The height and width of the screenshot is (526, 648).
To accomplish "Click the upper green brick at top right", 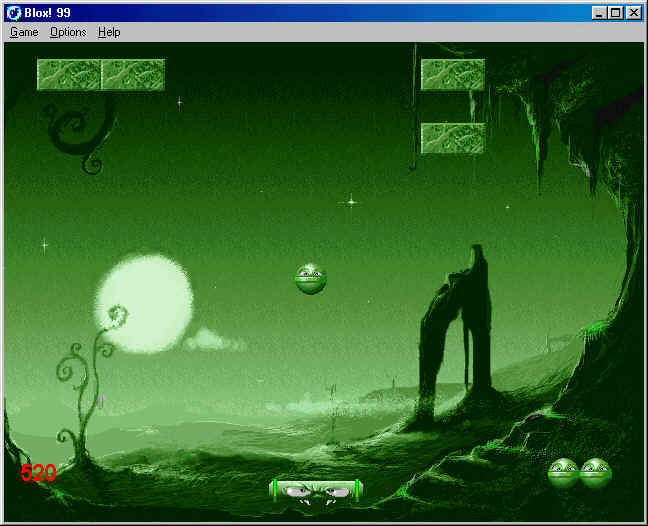I will coord(453,75).
